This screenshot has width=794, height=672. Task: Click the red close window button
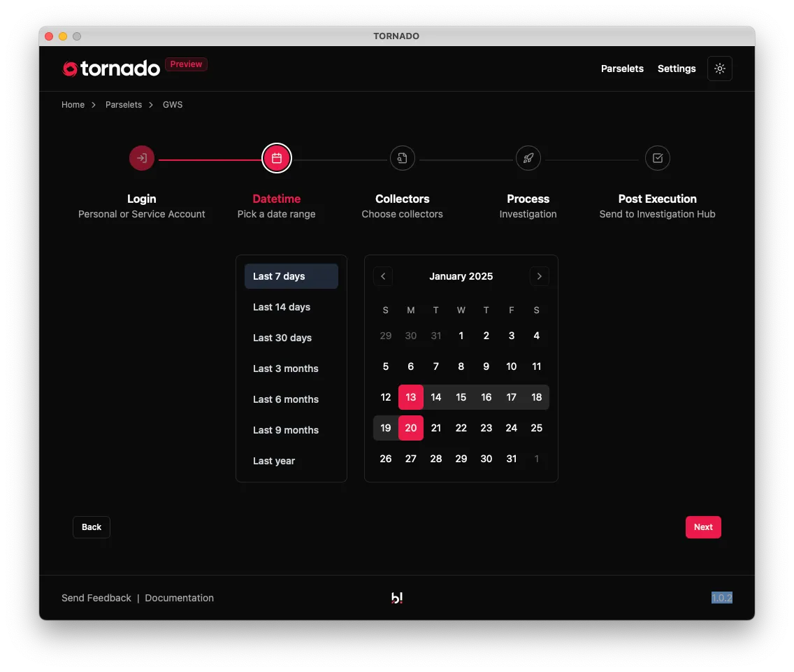[49, 36]
